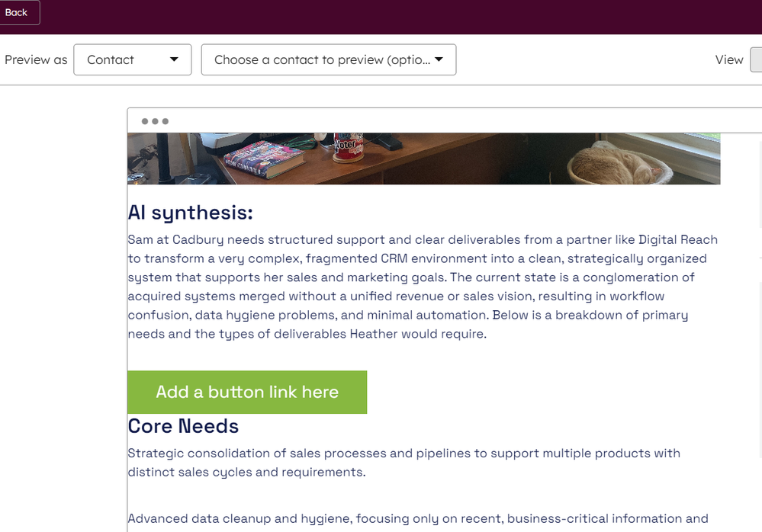Click the green Add a button link here button

[247, 392]
